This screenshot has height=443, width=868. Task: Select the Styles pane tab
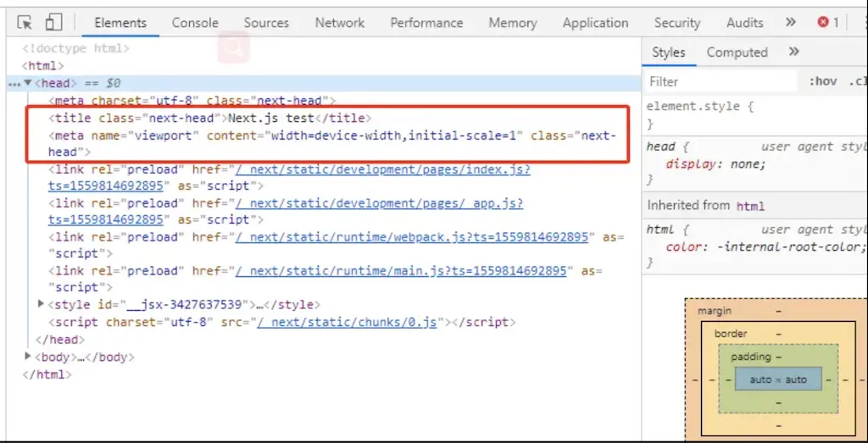pyautogui.click(x=668, y=53)
